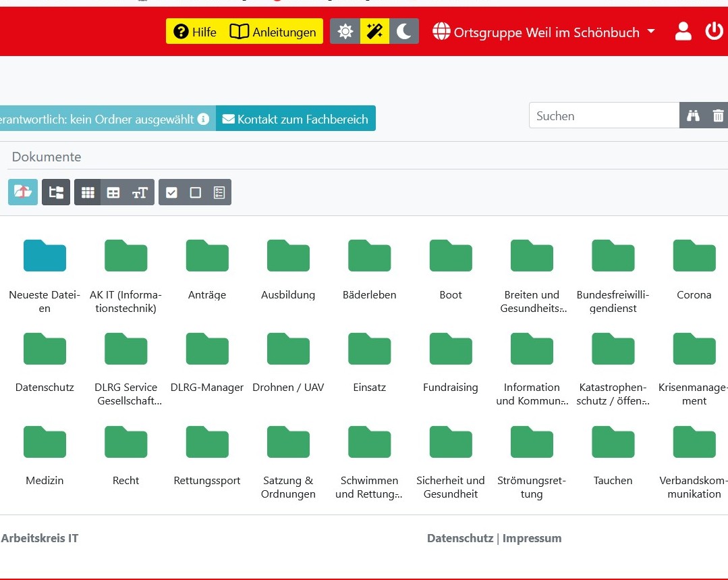The image size is (728, 580).
Task: Click the Hilfe menu item
Action: tap(195, 32)
